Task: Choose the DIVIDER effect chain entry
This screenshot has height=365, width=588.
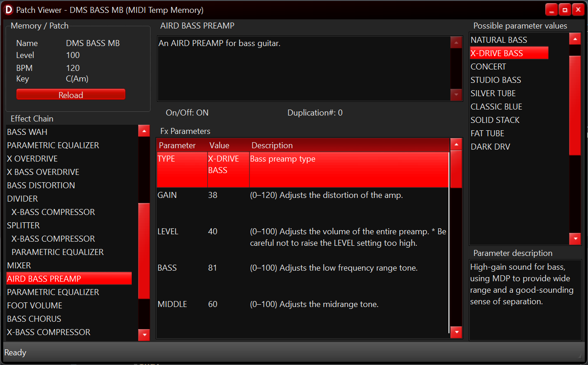Action: coord(23,199)
